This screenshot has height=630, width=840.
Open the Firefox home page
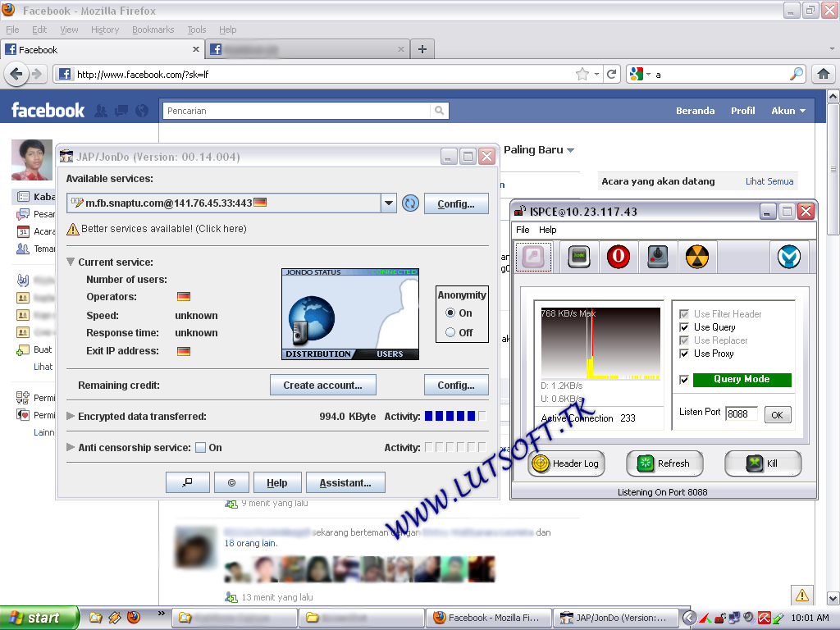click(x=824, y=74)
